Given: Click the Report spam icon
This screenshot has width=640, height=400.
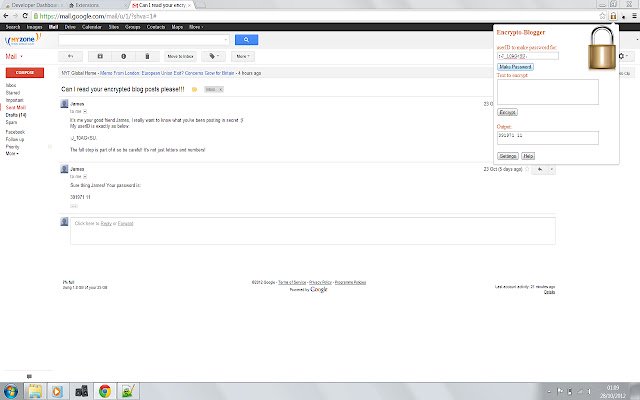Looking at the screenshot, I should pos(124,56).
